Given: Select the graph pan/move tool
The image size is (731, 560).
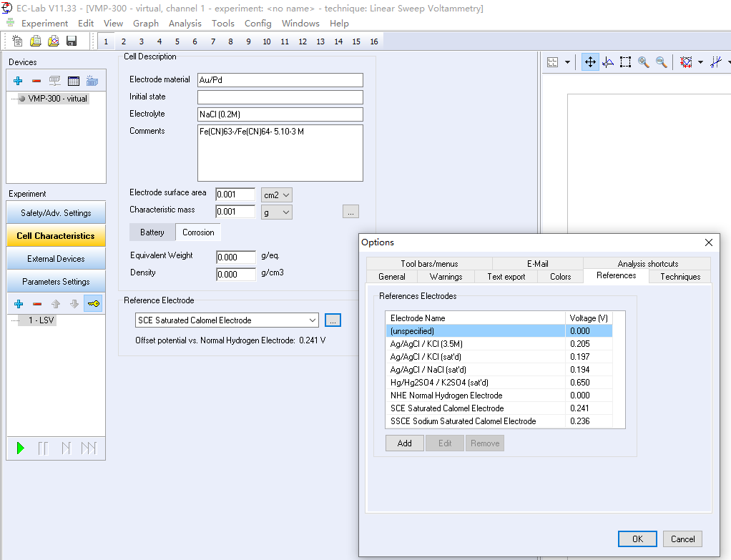Looking at the screenshot, I should [x=590, y=62].
